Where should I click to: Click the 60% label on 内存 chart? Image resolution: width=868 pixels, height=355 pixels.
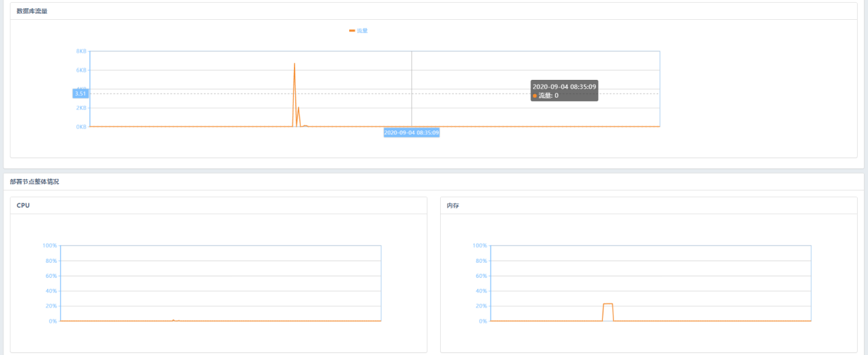[x=481, y=276]
